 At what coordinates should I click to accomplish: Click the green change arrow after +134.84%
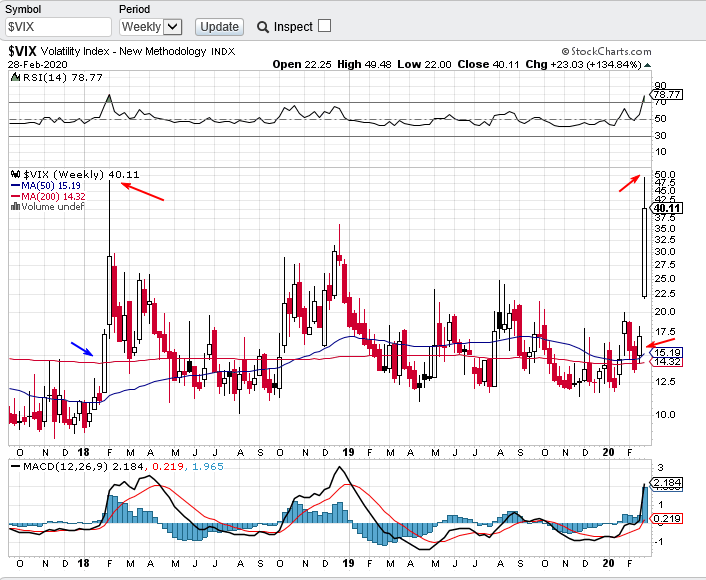[x=647, y=65]
